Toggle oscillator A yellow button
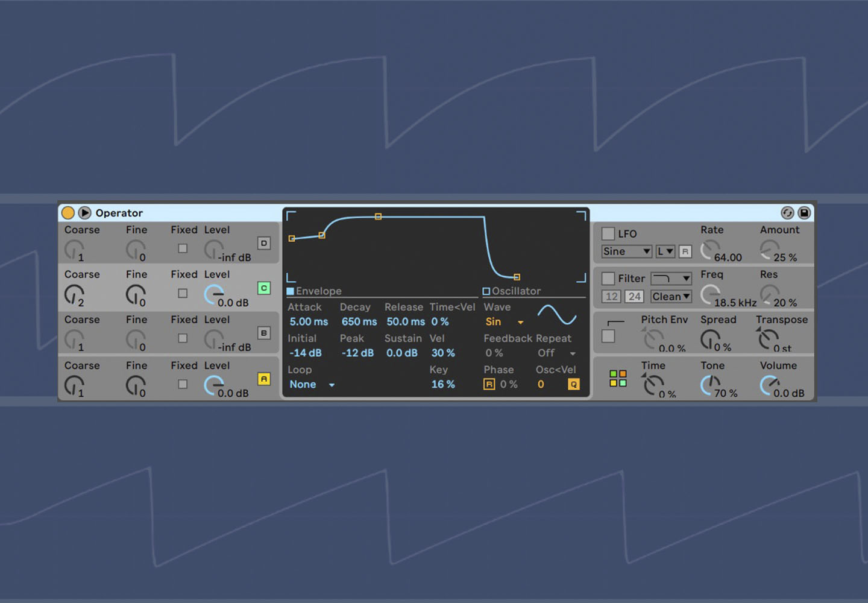Image resolution: width=868 pixels, height=603 pixels. (264, 379)
